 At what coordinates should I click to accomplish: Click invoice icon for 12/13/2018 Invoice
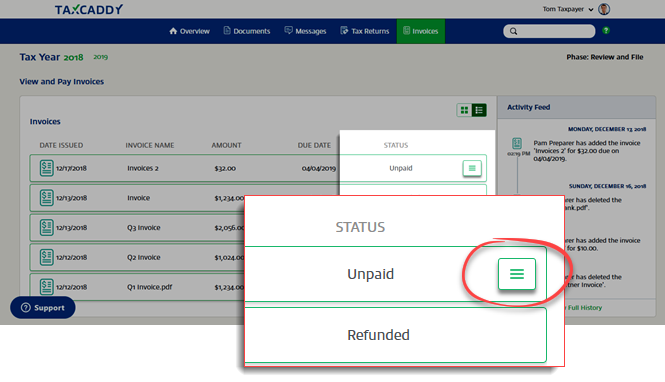point(46,198)
